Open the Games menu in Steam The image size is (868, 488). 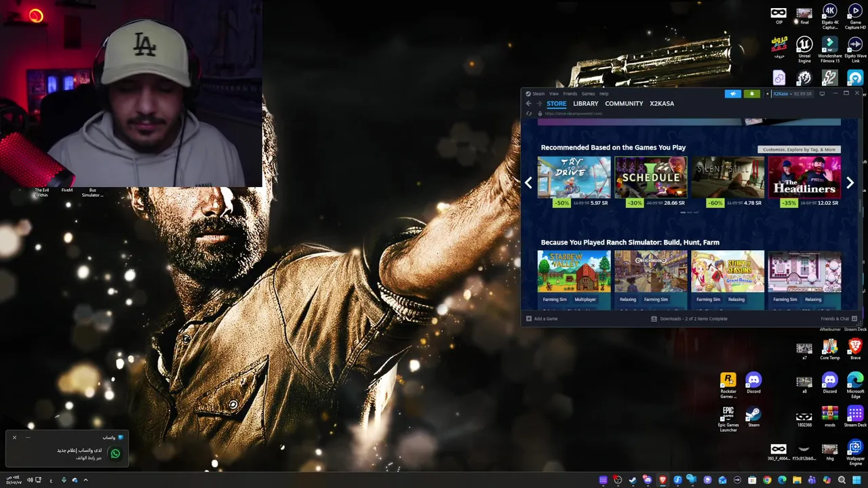[x=588, y=94]
